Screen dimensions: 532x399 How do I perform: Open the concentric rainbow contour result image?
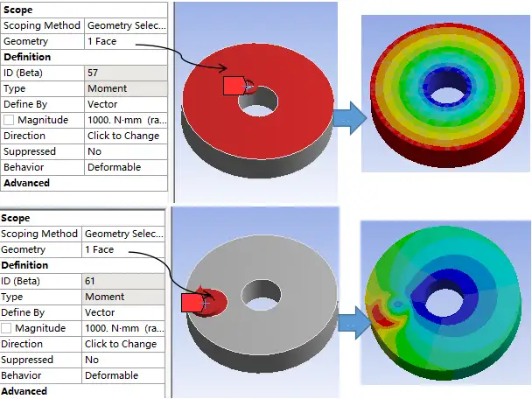(x=445, y=94)
